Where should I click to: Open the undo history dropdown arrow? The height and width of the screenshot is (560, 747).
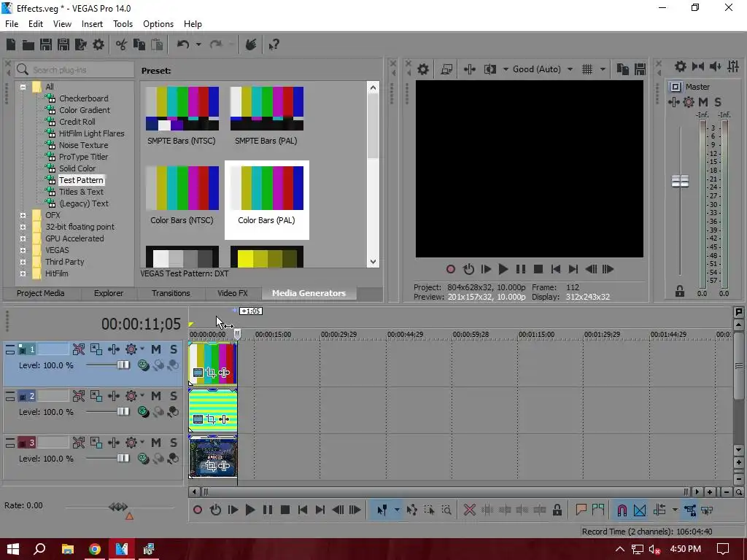198,44
